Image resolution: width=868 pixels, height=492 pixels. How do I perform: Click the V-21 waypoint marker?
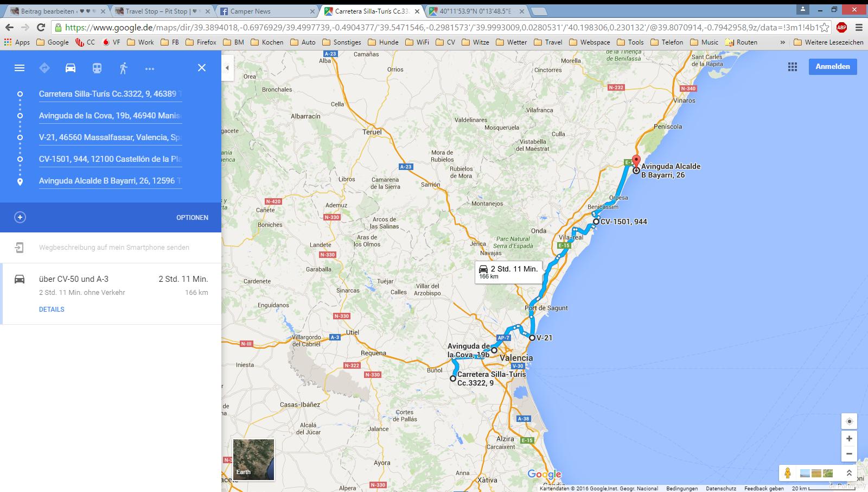click(x=532, y=338)
